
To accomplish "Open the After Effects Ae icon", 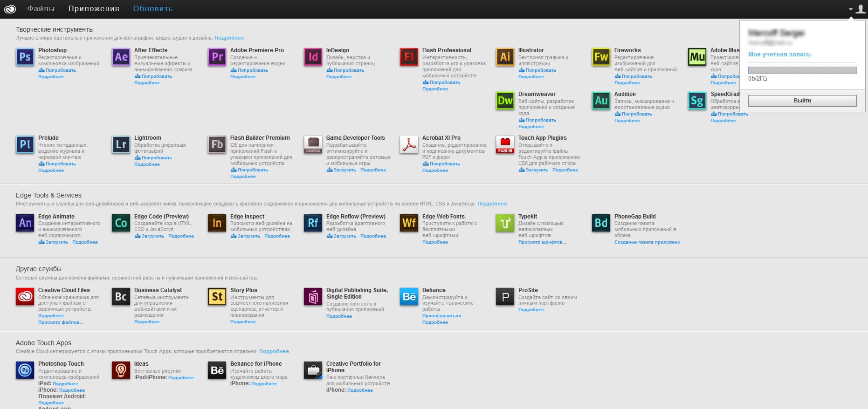I will click(x=121, y=57).
